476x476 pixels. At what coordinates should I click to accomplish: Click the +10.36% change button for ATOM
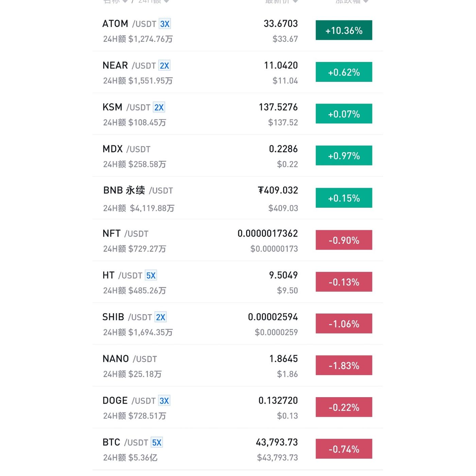(344, 30)
